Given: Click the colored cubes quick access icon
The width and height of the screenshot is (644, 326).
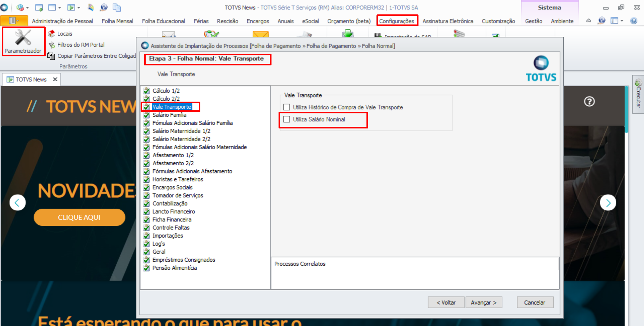Looking at the screenshot, I should (20, 7).
